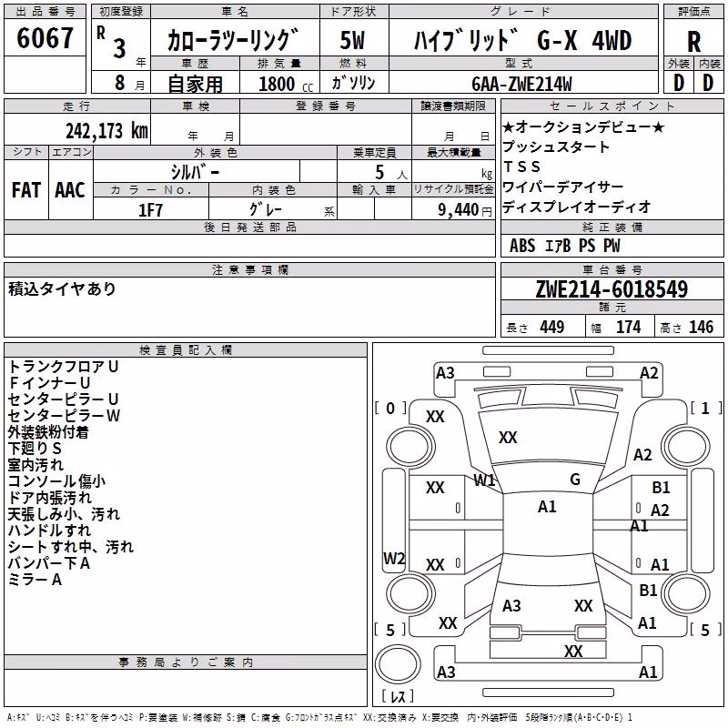Select the overall evaluation score R
The image size is (728, 728).
tap(693, 42)
